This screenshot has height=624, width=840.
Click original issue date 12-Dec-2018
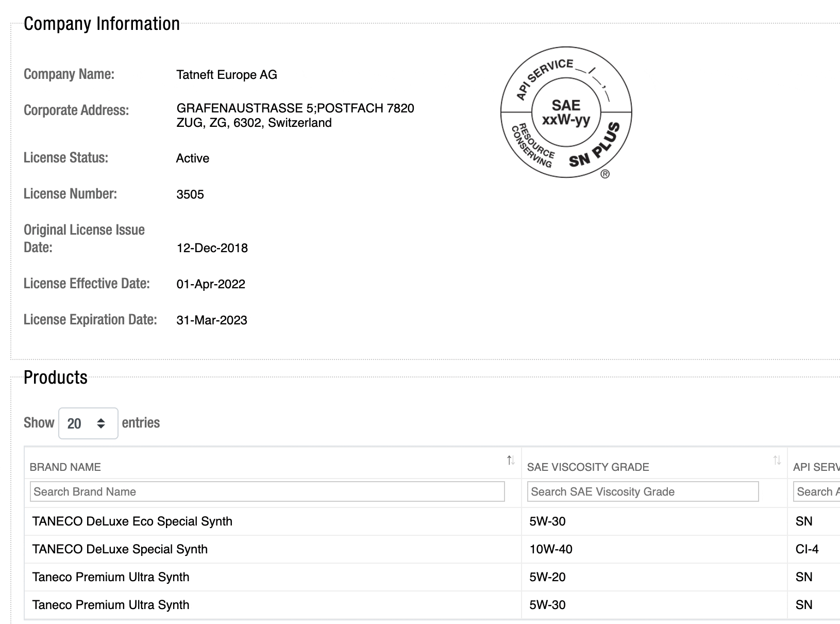(212, 248)
